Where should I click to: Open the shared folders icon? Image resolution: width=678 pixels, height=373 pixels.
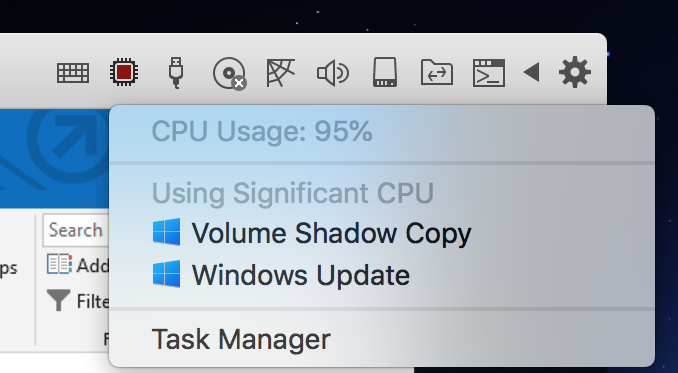(437, 73)
